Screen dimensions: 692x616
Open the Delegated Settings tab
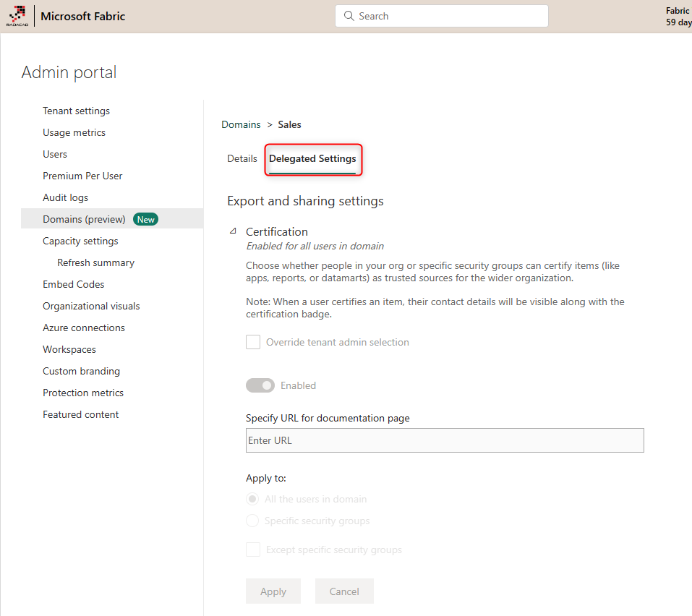tap(312, 158)
